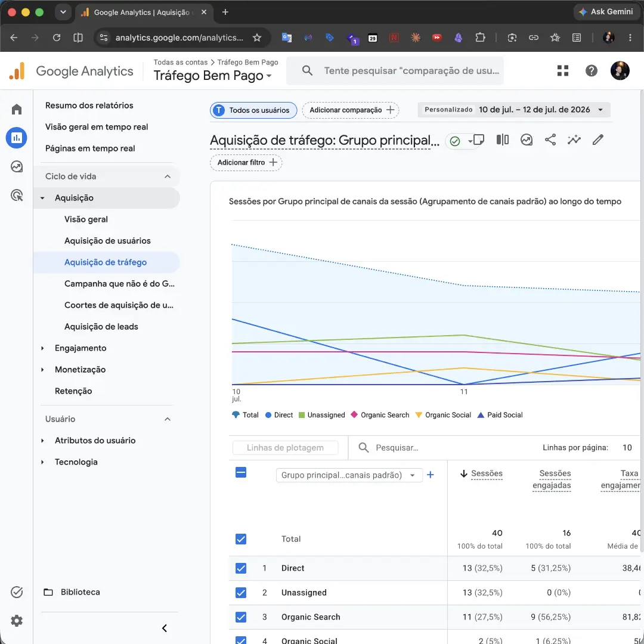The image size is (644, 644).
Task: Add a secondary dimension with the plus icon
Action: (430, 475)
